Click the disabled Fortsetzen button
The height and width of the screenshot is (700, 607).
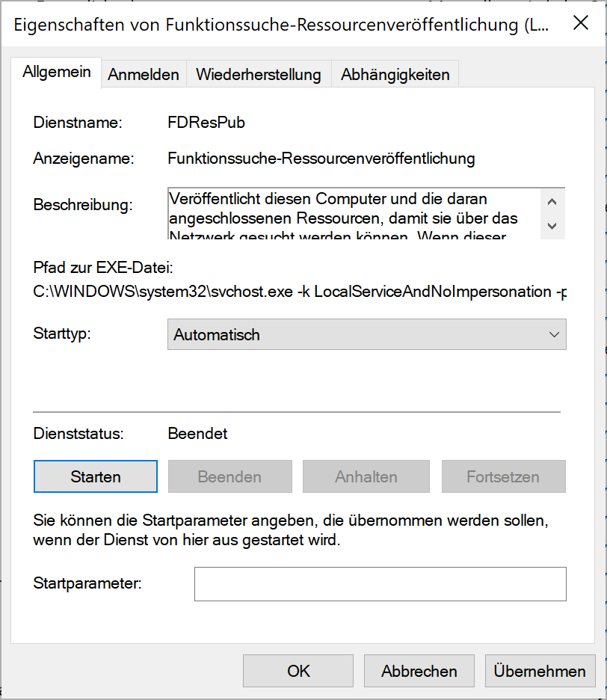503,476
